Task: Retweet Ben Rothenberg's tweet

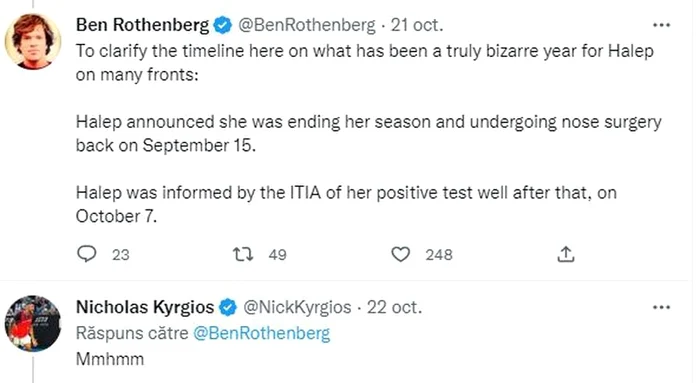Action: pos(243,254)
